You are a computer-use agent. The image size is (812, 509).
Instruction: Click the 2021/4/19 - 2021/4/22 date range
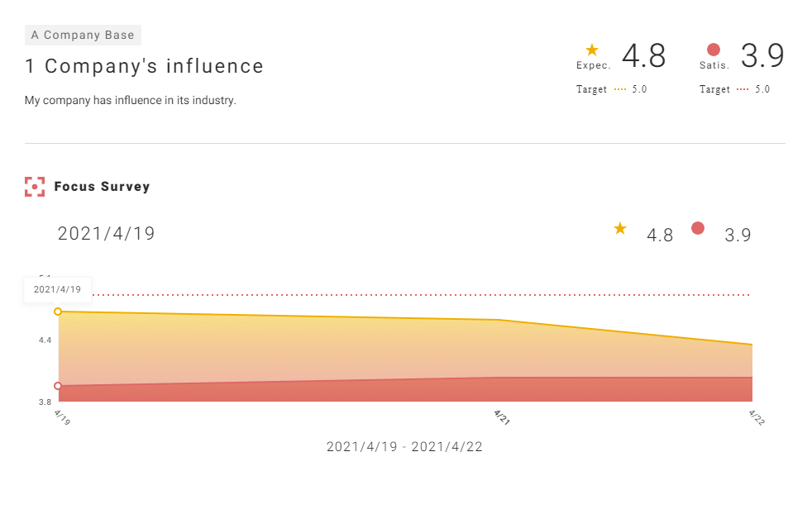tap(404, 447)
